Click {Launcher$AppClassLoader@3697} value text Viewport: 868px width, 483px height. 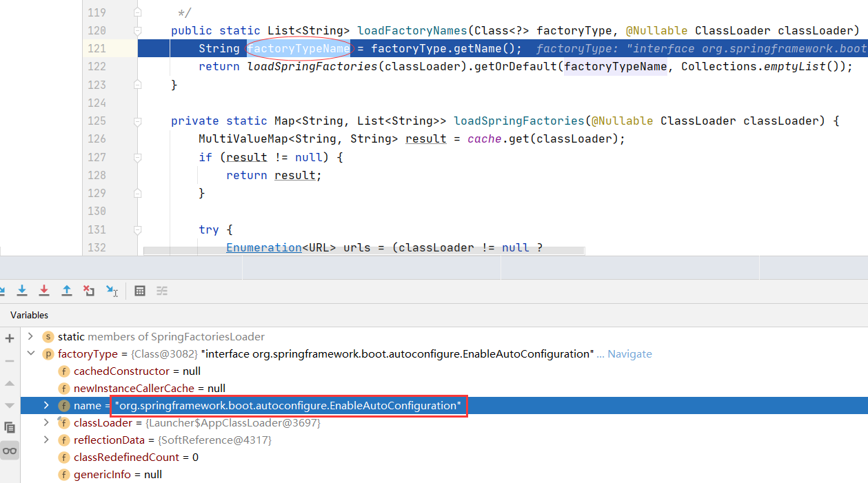coord(233,422)
